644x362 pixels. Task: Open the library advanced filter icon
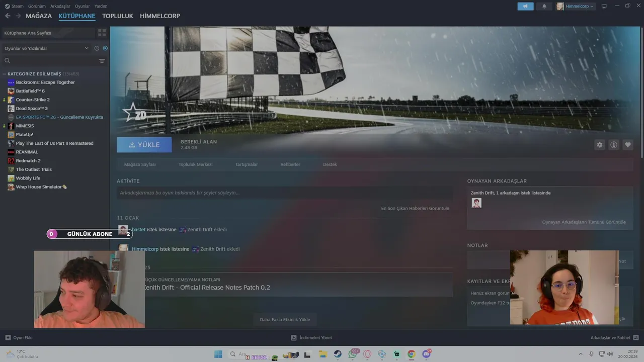pyautogui.click(x=102, y=61)
